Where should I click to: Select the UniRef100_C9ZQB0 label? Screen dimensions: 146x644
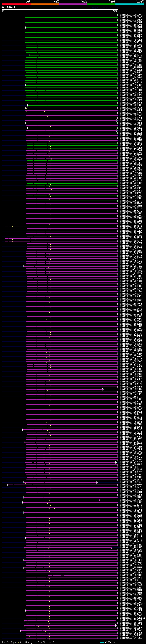pos(131,173)
